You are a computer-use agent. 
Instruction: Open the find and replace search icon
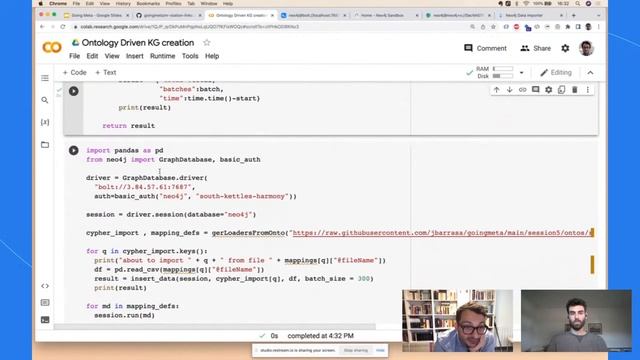pyautogui.click(x=45, y=100)
